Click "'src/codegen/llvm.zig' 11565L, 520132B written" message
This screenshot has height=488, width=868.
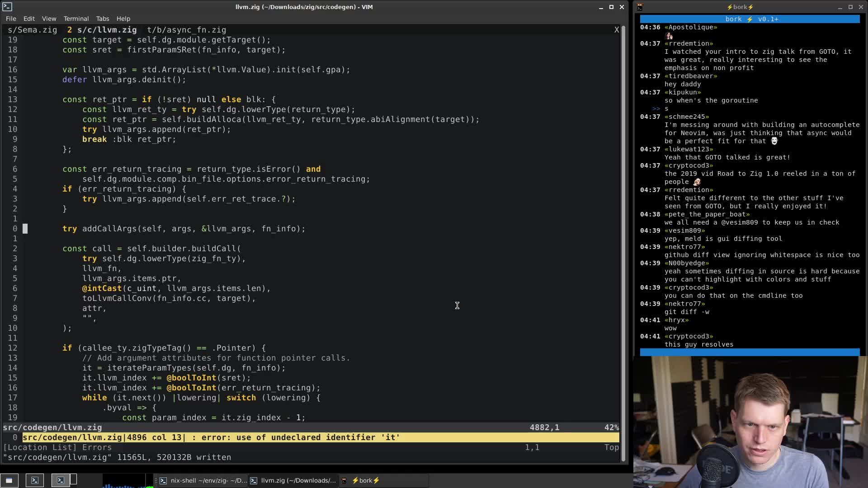tap(117, 457)
